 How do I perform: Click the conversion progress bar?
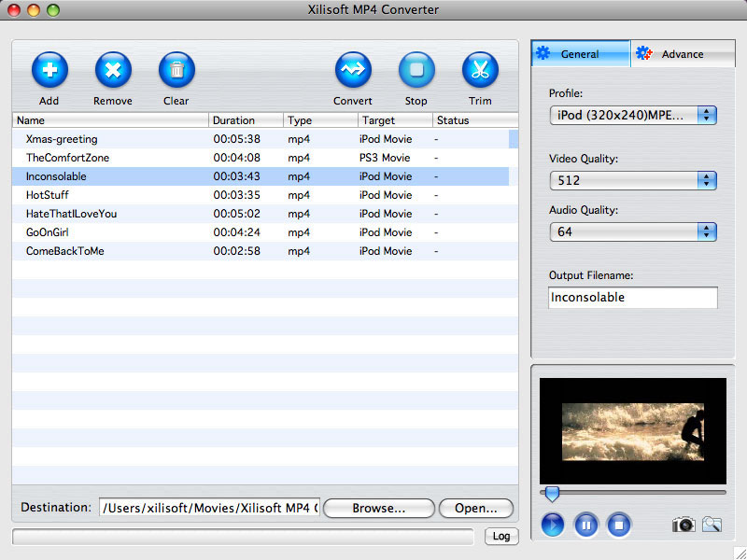(x=243, y=537)
